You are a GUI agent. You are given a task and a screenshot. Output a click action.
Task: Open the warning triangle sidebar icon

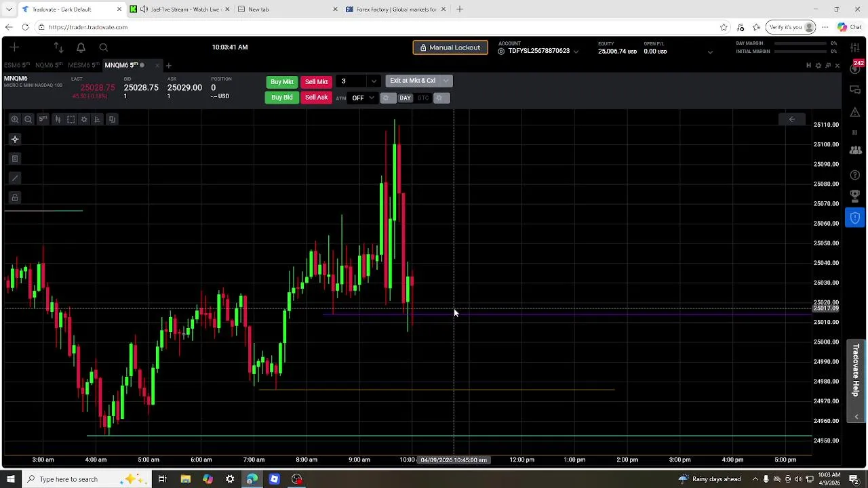click(855, 112)
